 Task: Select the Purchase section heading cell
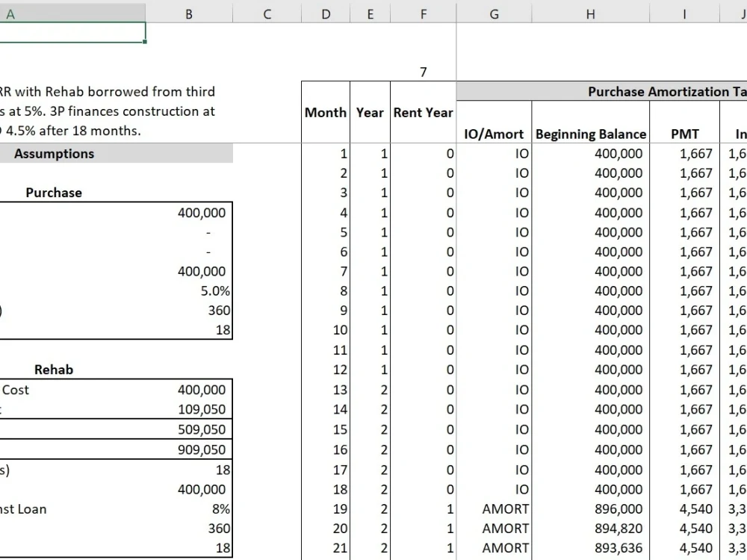[53, 193]
